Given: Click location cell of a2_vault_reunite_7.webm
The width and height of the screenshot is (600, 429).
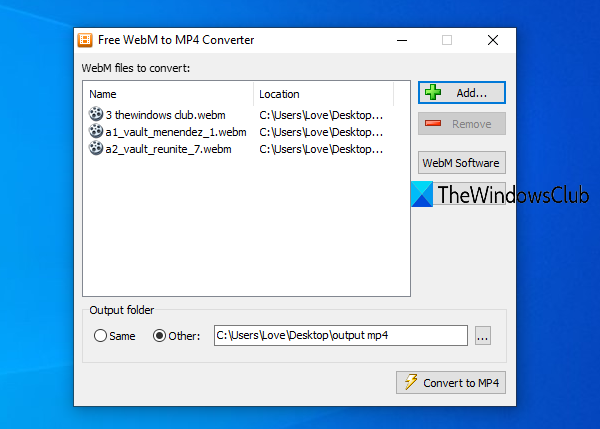Looking at the screenshot, I should pyautogui.click(x=321, y=149).
